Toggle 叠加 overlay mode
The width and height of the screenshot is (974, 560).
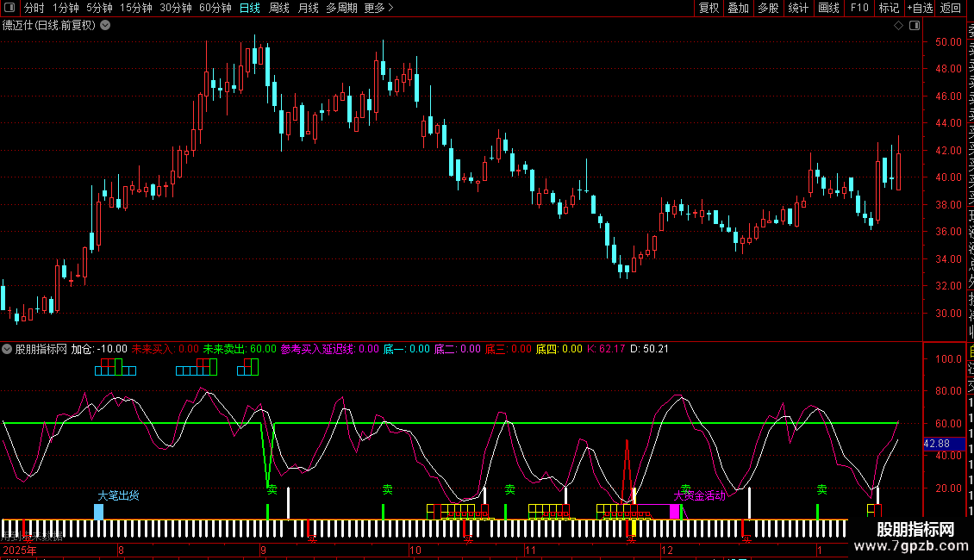coord(738,8)
